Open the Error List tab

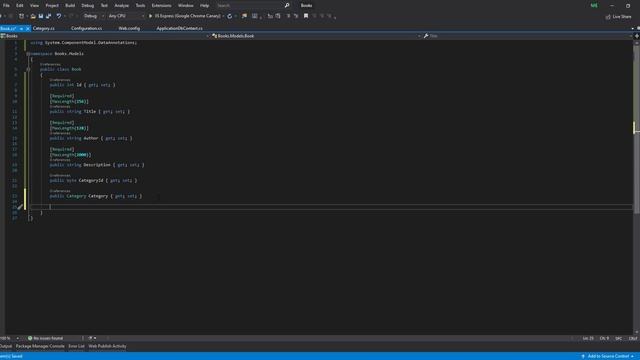(76, 347)
